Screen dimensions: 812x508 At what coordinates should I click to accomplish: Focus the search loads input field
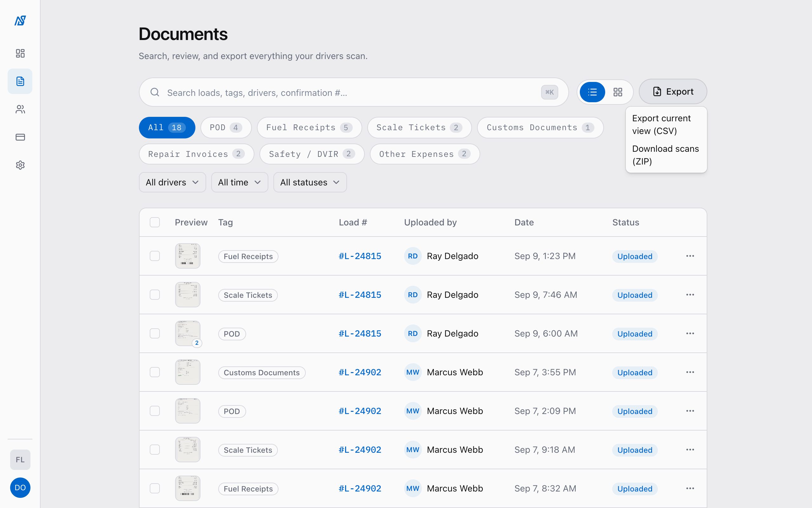354,92
